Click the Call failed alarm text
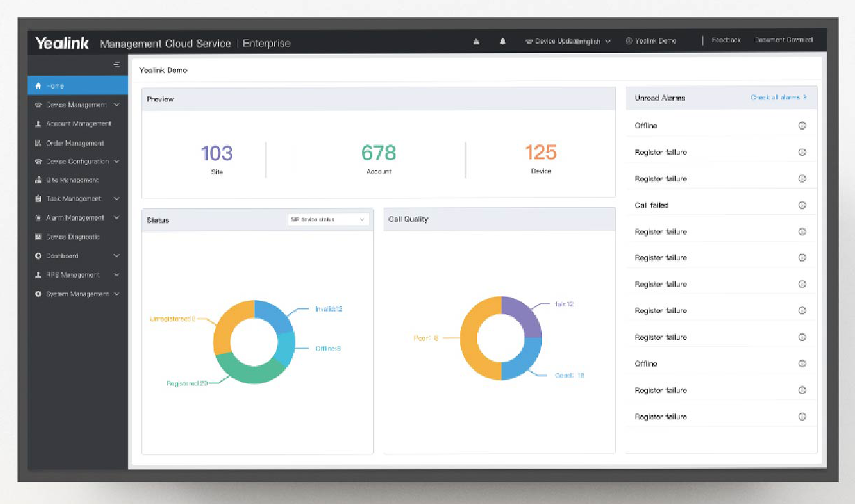This screenshot has height=504, width=855. [x=651, y=205]
